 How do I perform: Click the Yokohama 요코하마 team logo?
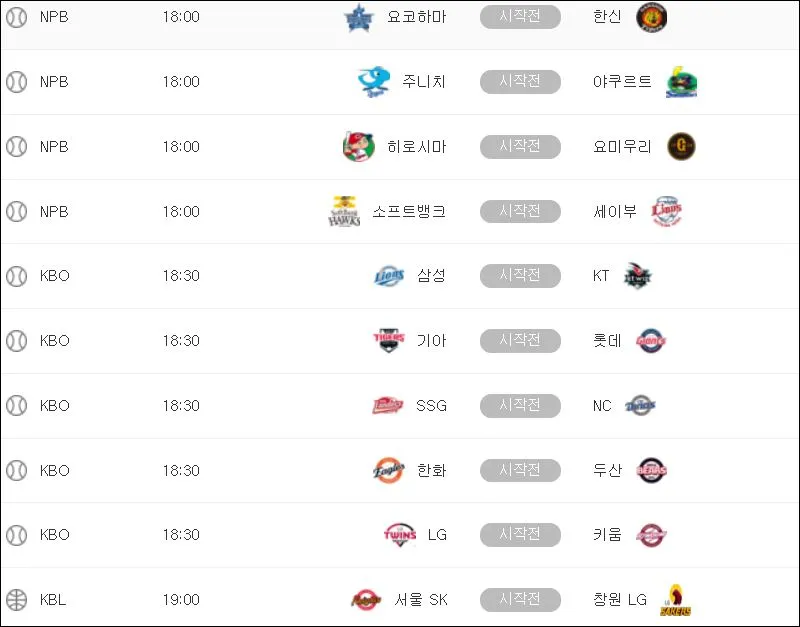coord(359,18)
